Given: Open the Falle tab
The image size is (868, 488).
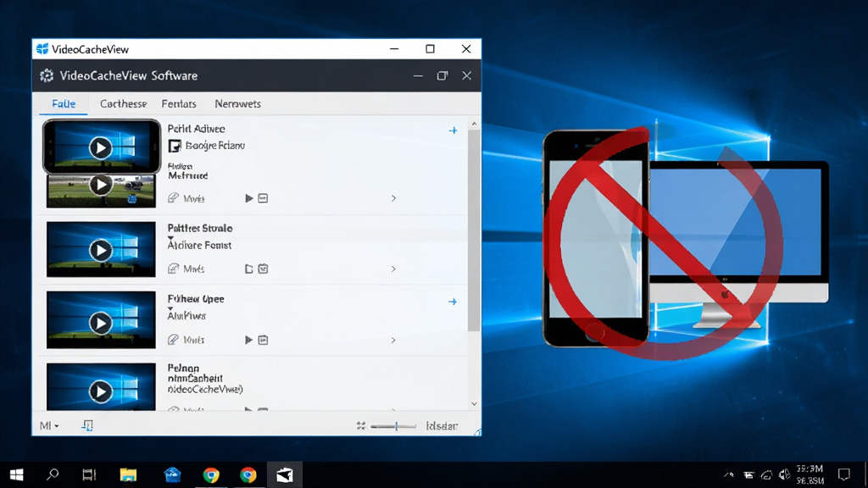Looking at the screenshot, I should pyautogui.click(x=64, y=104).
